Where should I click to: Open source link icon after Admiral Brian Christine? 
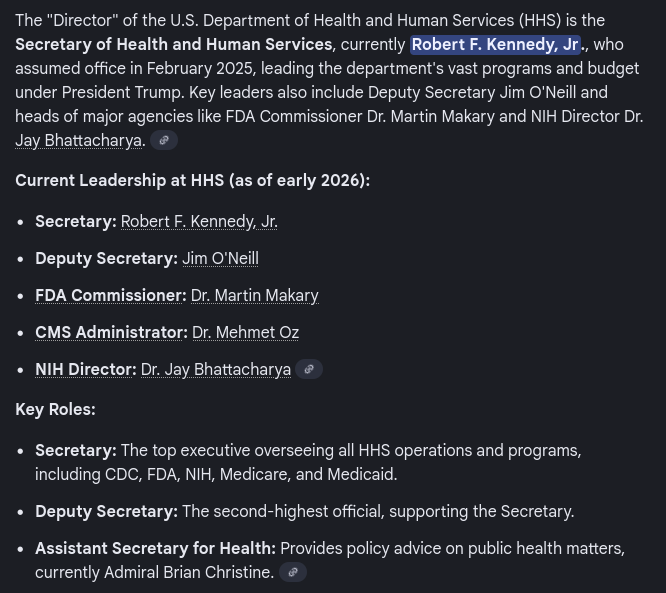[293, 573]
